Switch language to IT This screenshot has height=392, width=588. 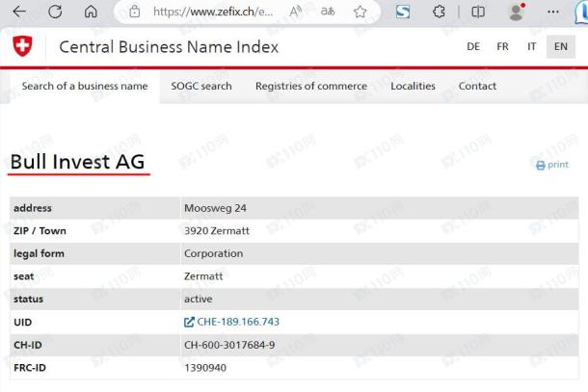(x=531, y=46)
